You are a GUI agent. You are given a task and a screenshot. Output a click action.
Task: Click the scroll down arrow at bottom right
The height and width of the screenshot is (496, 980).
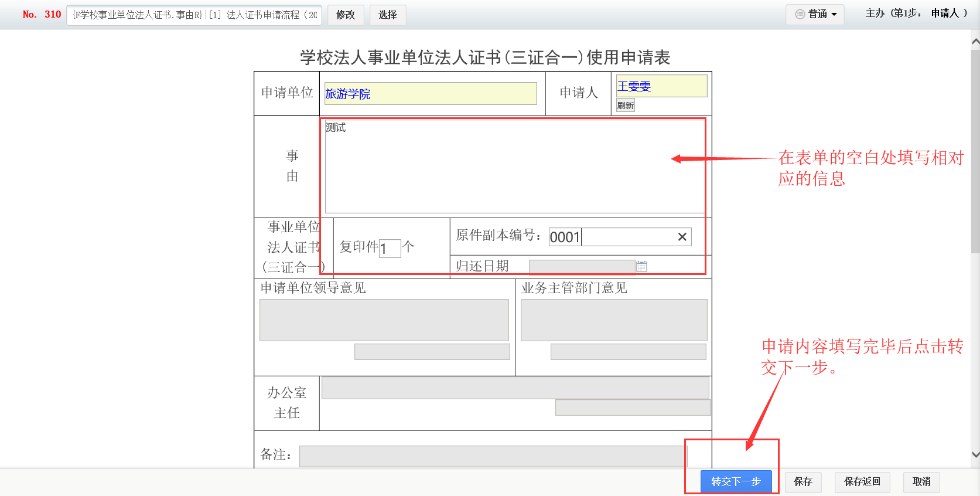point(975,454)
